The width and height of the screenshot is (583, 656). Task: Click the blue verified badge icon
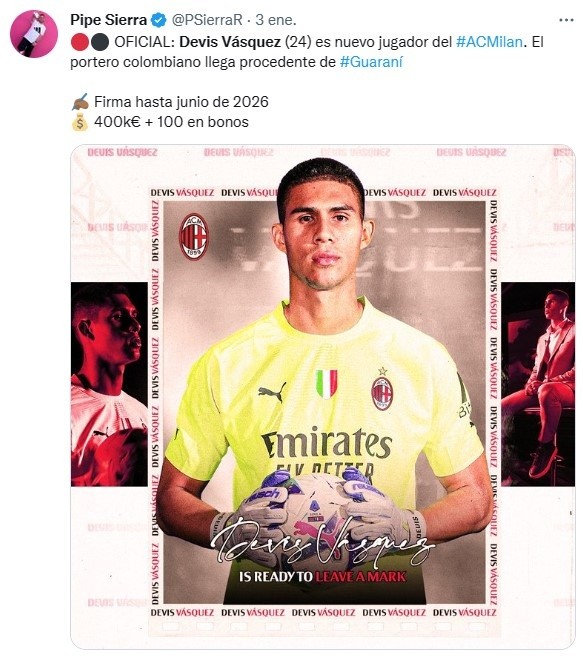point(159,20)
